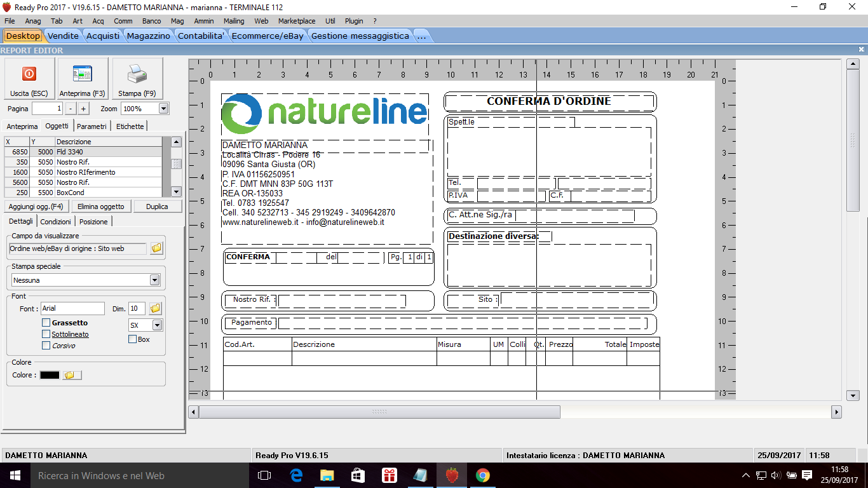Decrease page number with minus button
The image size is (868, 488).
[x=71, y=109]
